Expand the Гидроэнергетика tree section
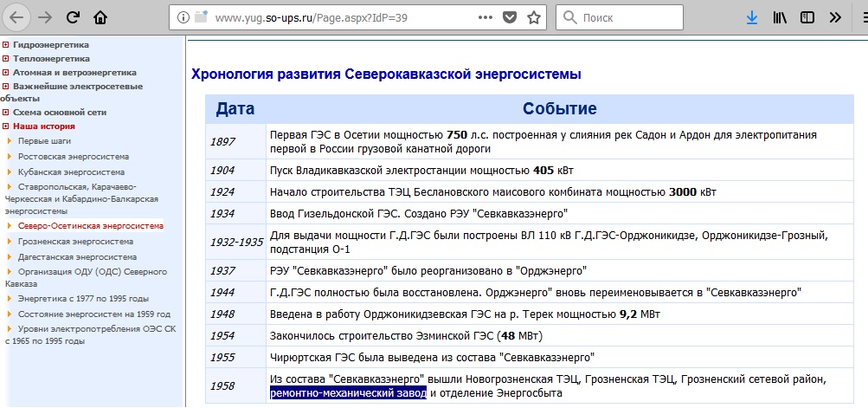 click(6, 45)
